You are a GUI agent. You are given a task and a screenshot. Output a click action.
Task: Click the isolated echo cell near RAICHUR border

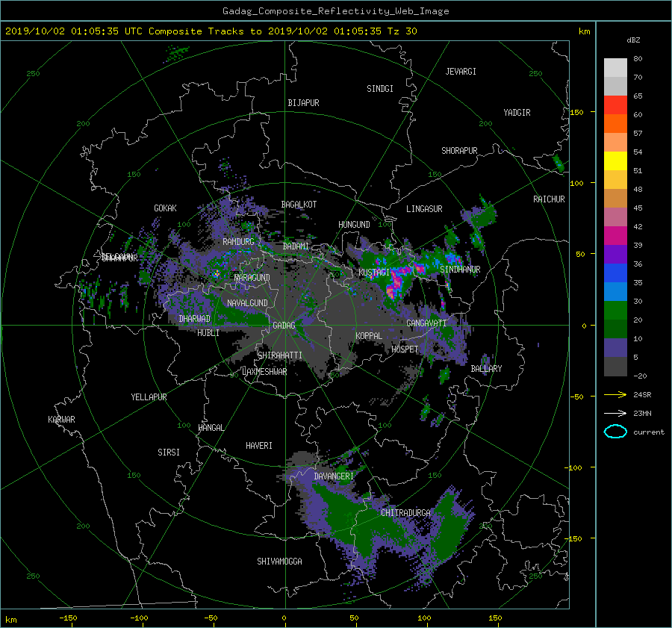tap(559, 164)
